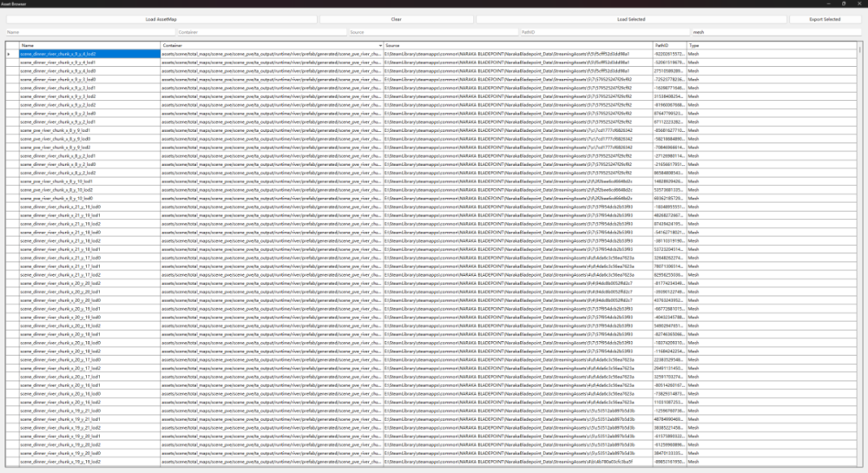Open the Container column sort dropdown arrow

380,44
